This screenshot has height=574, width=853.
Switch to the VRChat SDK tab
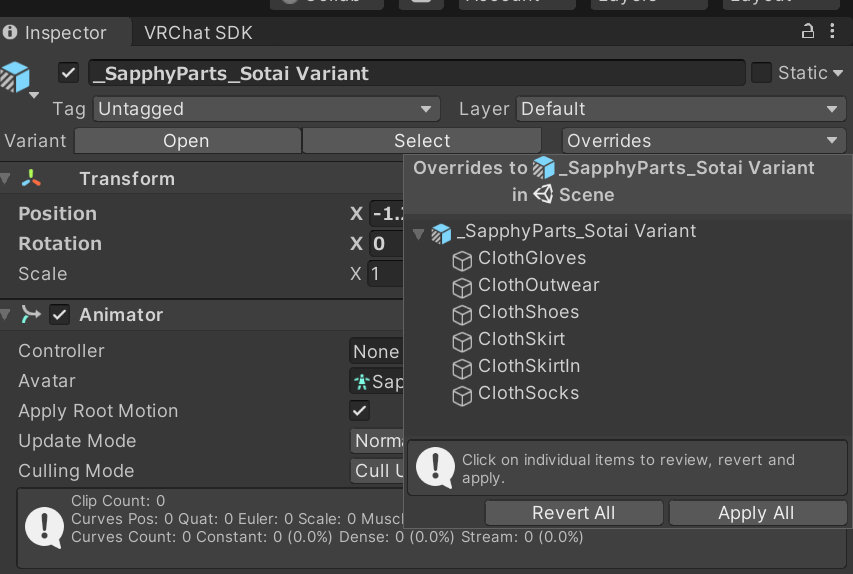[198, 33]
